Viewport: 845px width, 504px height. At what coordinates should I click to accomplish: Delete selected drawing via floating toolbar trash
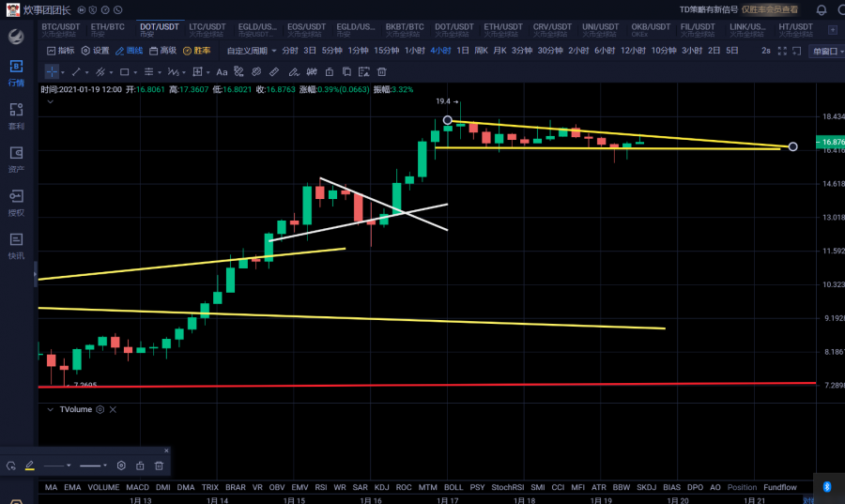coord(159,466)
